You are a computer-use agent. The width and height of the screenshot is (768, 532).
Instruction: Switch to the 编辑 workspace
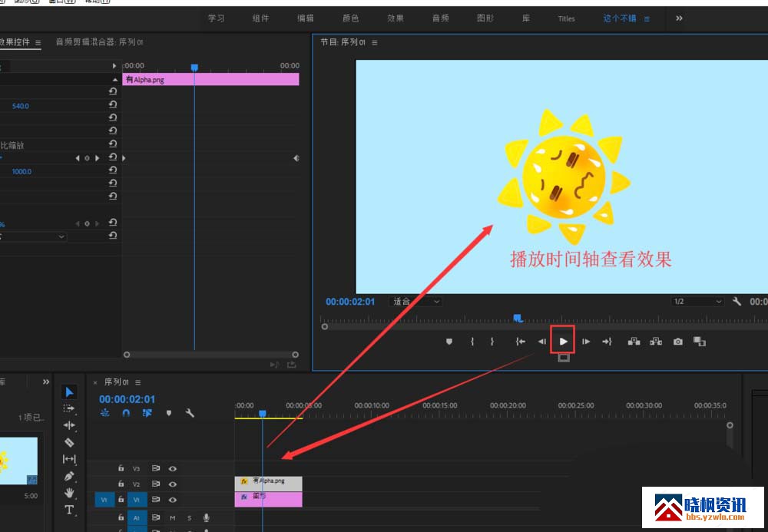point(305,18)
